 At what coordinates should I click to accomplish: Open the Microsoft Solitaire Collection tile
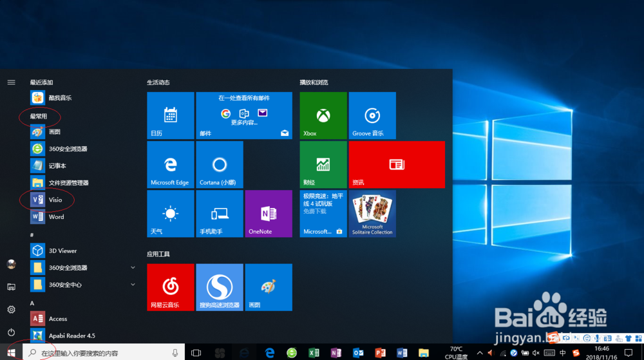pos(372,213)
